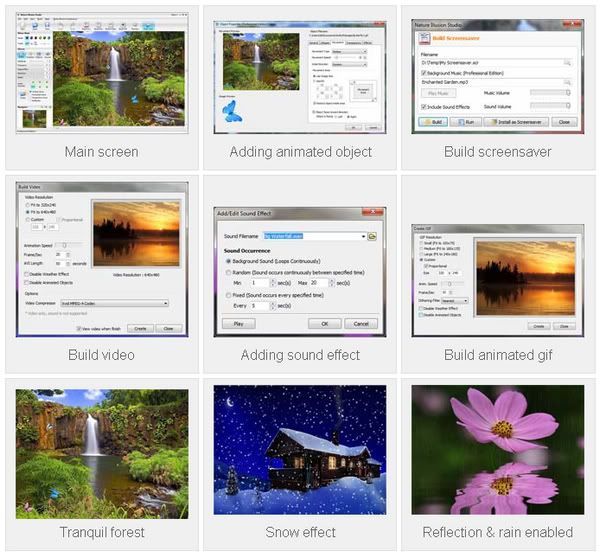600x558 pixels.
Task: Click the Build button in the Build Screensaver dialog
Action: [x=433, y=122]
